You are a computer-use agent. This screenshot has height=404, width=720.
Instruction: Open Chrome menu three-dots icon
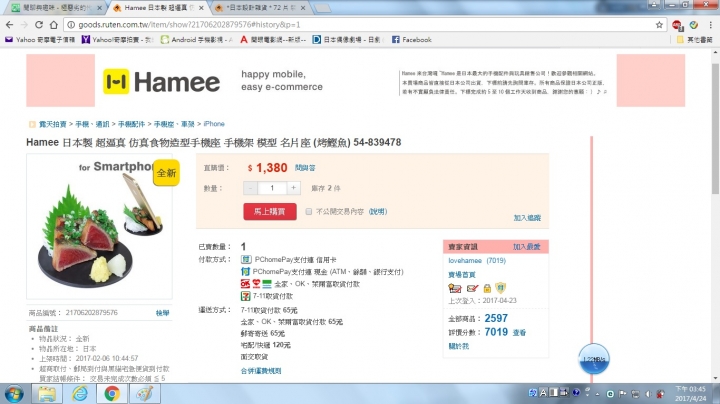point(711,25)
